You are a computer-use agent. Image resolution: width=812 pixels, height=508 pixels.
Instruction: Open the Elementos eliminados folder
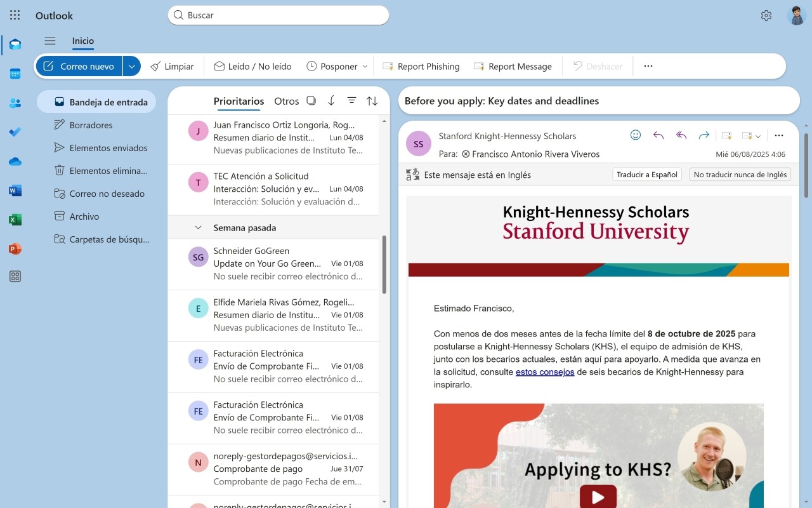pos(96,171)
